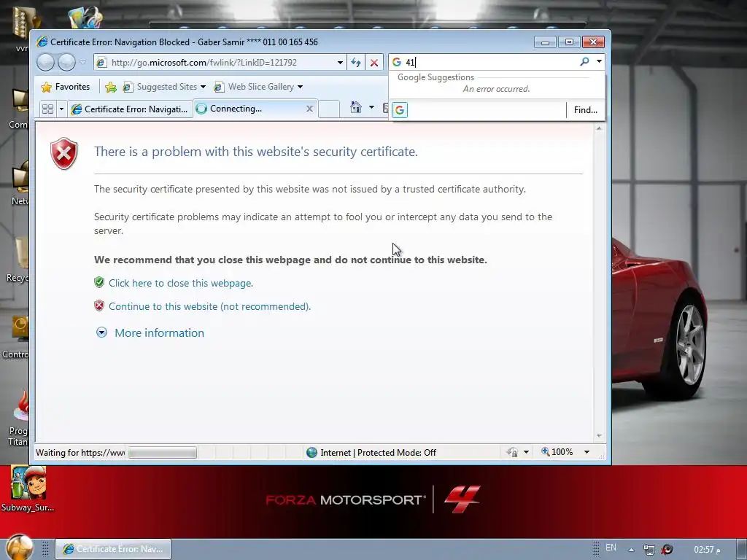Open the Favorites star button
This screenshot has width=747, height=560.
66,87
